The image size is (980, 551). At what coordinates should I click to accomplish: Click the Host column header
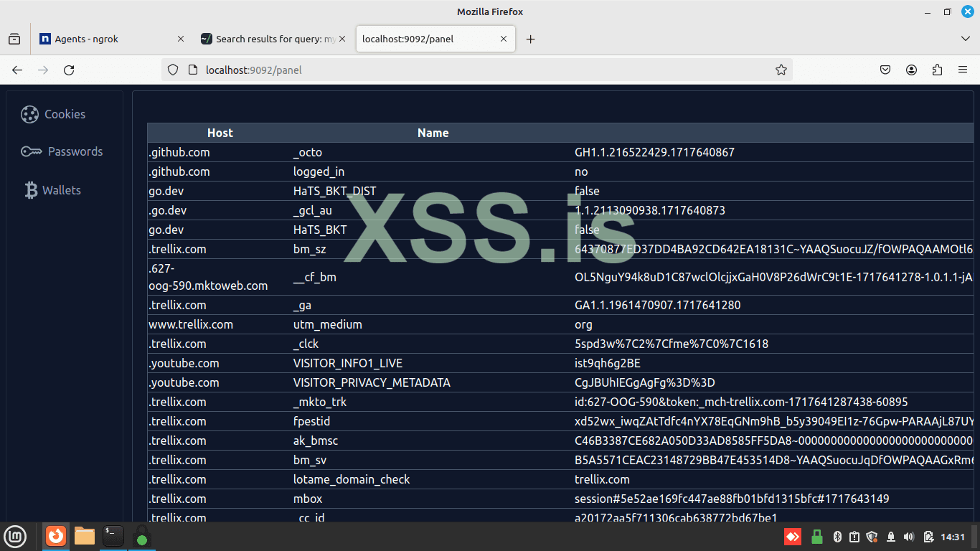(220, 133)
